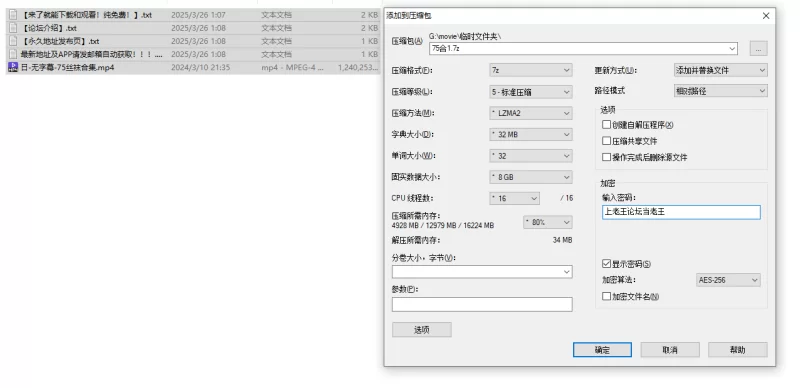
Task: Open the 压缩等级 dropdown showing 5 - 标准压缩
Action: coord(531,92)
